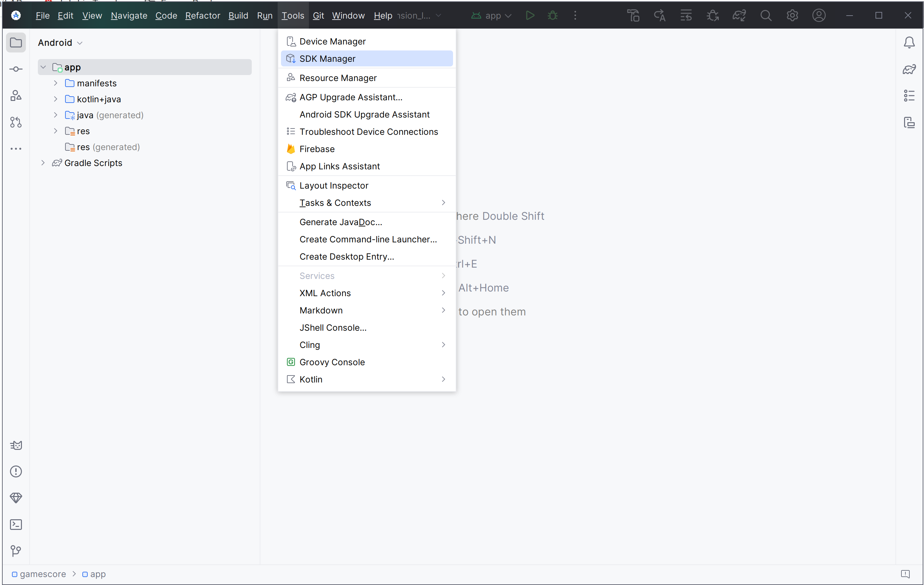
Task: Sync Project with Gradle Files elephant icon
Action: (x=739, y=15)
